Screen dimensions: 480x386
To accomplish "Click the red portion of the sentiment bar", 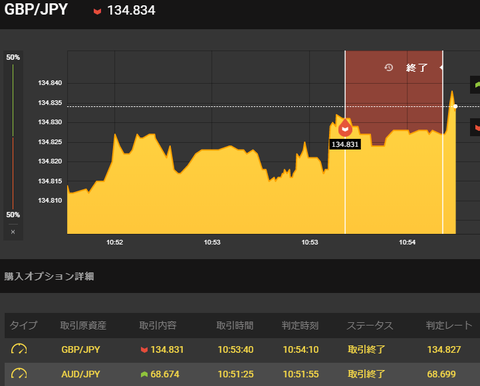I will coord(13,173).
